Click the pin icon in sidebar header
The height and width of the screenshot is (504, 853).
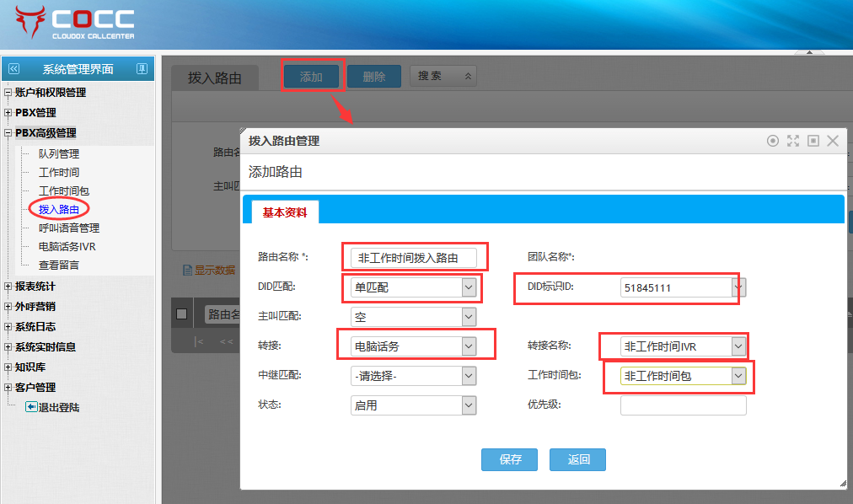pos(142,69)
